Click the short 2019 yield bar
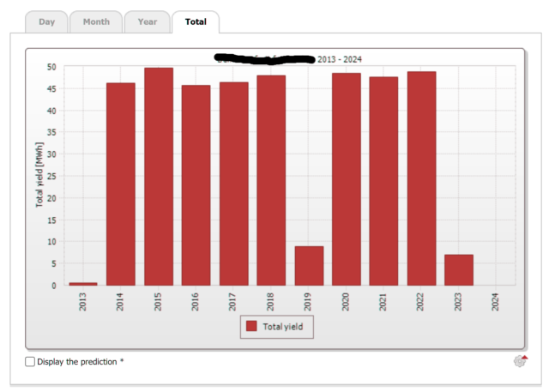Screen dimensions: 549x392 tap(309, 266)
